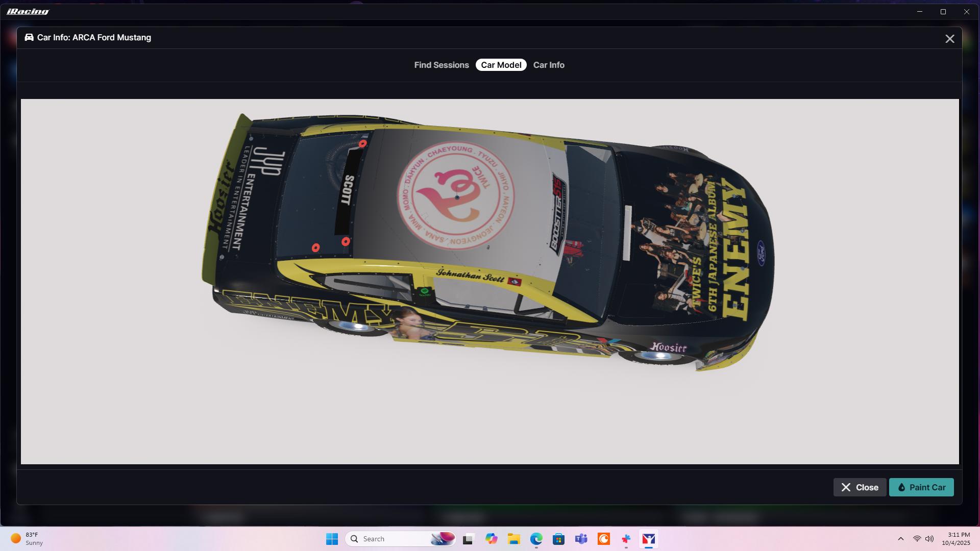The height and width of the screenshot is (551, 980).
Task: Select the Car Model tab
Action: coord(501,65)
